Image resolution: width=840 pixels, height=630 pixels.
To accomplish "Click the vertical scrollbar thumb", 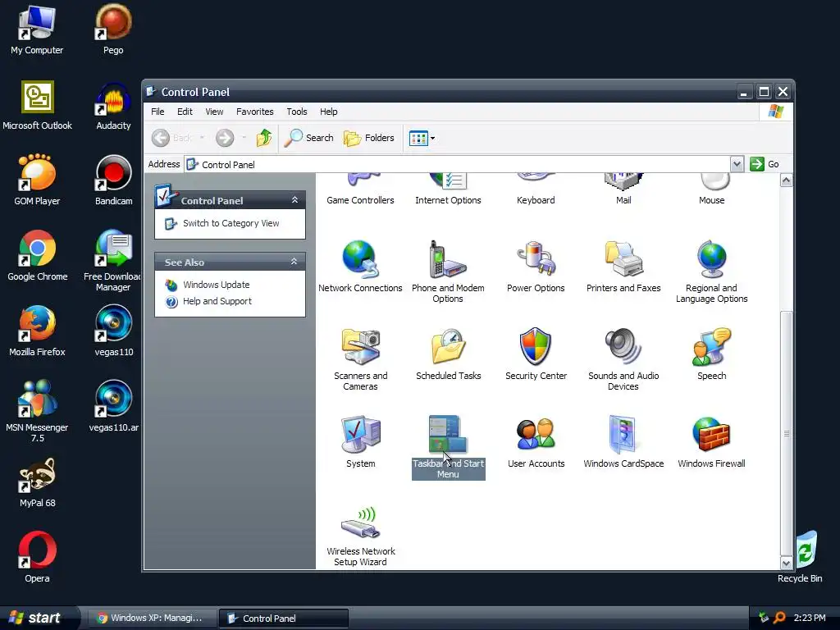I will [786, 433].
